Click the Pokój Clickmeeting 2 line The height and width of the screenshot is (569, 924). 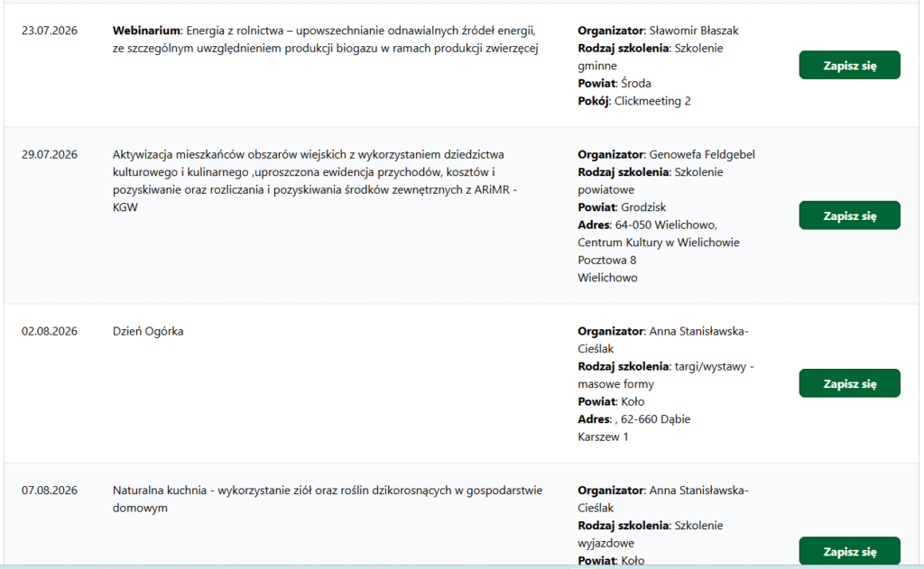634,101
